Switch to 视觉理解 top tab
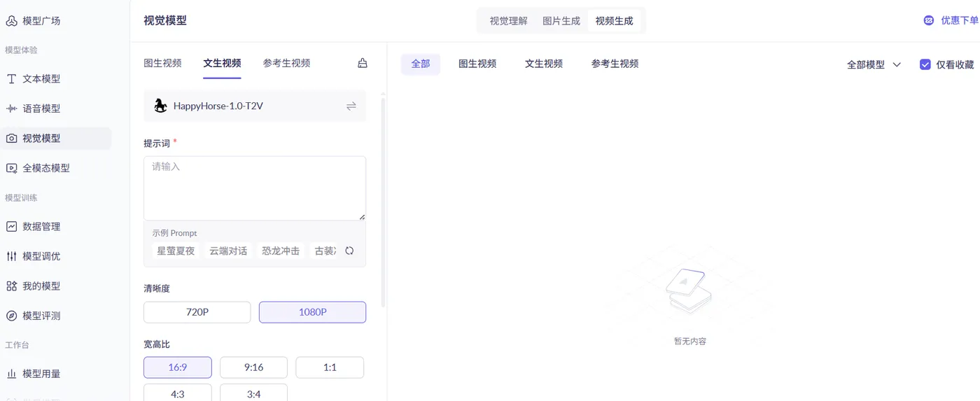Viewport: 980px width, 401px height. 509,21
